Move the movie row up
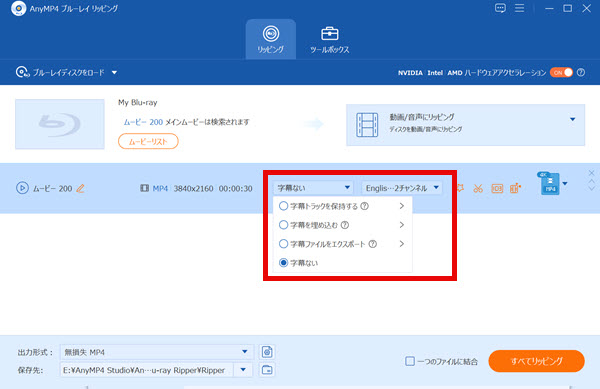Viewport: 600px width, 389px height. (592, 181)
